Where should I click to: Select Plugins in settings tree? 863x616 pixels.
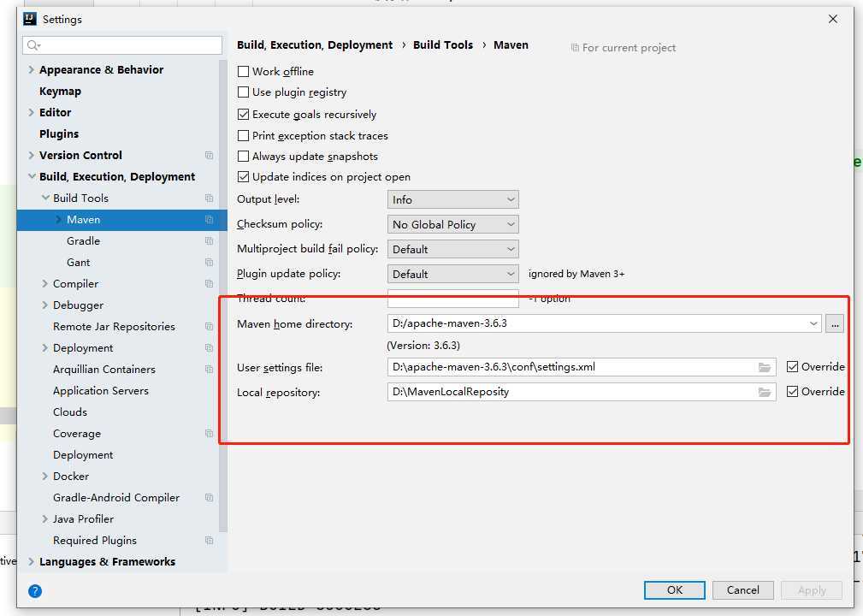tap(59, 133)
